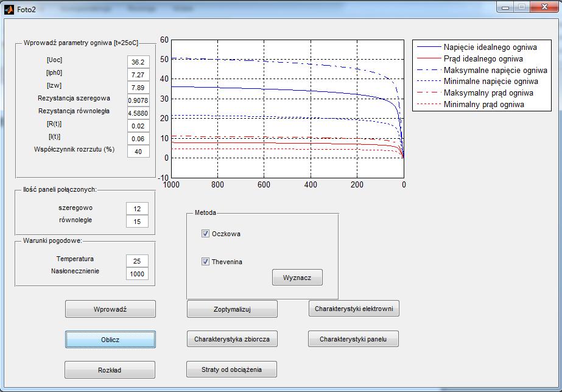Select the Współczynnik rozrzutu field
The image size is (562, 392).
pos(138,151)
